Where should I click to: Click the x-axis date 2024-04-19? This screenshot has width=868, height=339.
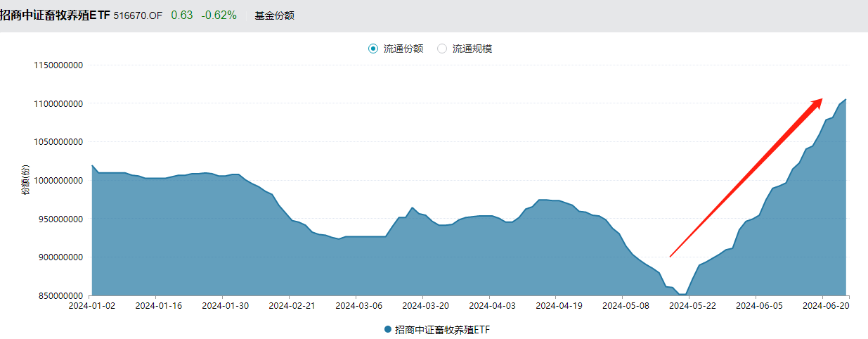(x=558, y=306)
